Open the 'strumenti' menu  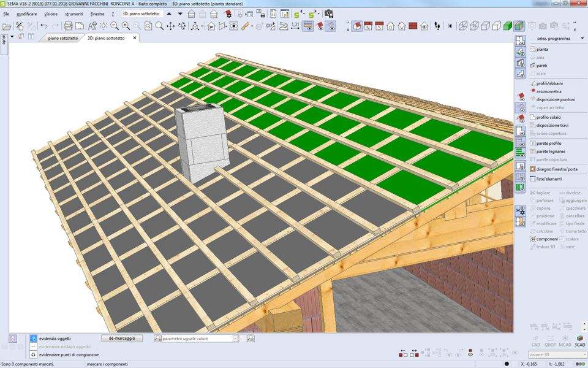(x=73, y=13)
